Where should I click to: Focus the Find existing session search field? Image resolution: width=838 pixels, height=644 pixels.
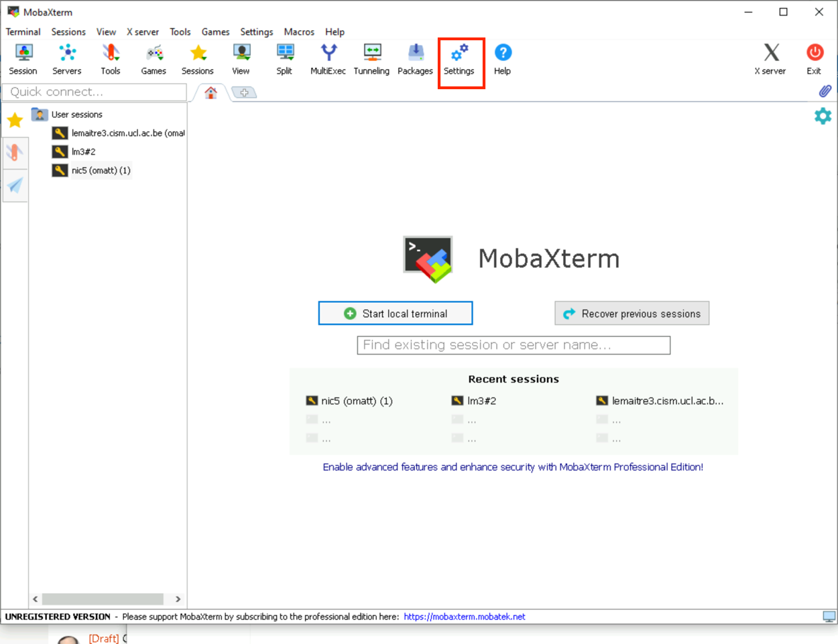pyautogui.click(x=514, y=345)
